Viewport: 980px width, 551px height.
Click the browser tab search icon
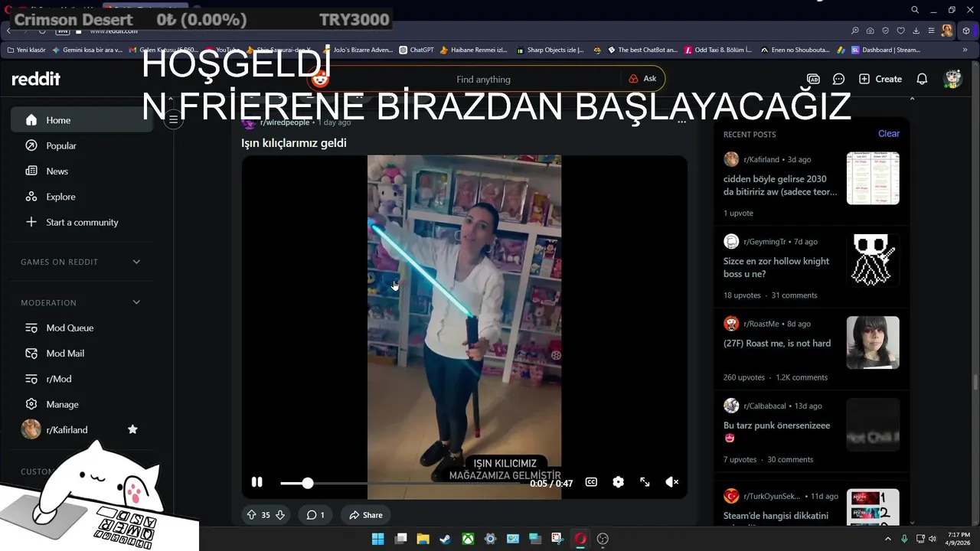[x=915, y=10]
